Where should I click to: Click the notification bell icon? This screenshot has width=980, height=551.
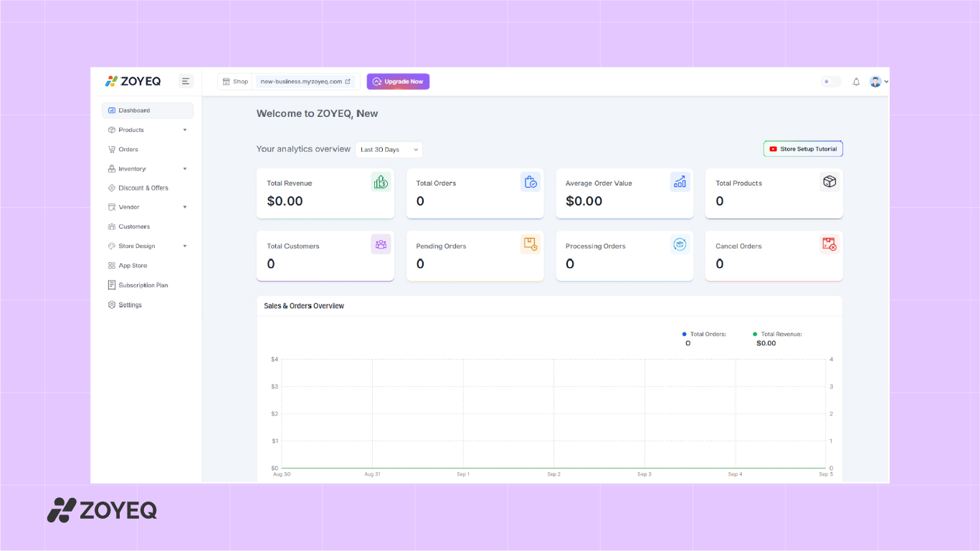(x=856, y=82)
